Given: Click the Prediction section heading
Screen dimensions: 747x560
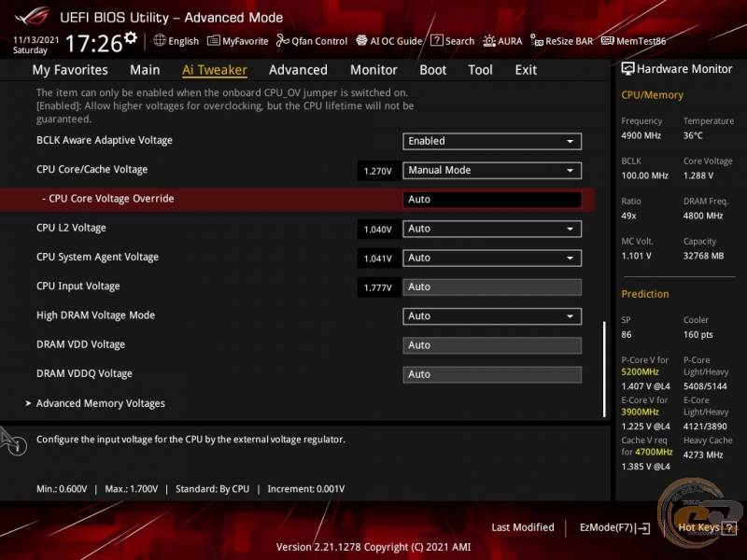Looking at the screenshot, I should point(645,294).
